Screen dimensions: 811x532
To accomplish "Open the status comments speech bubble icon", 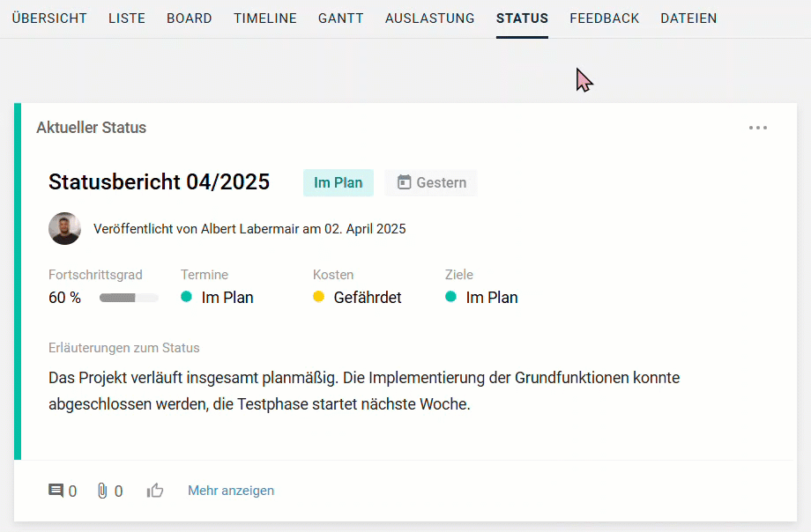I will [x=58, y=491].
